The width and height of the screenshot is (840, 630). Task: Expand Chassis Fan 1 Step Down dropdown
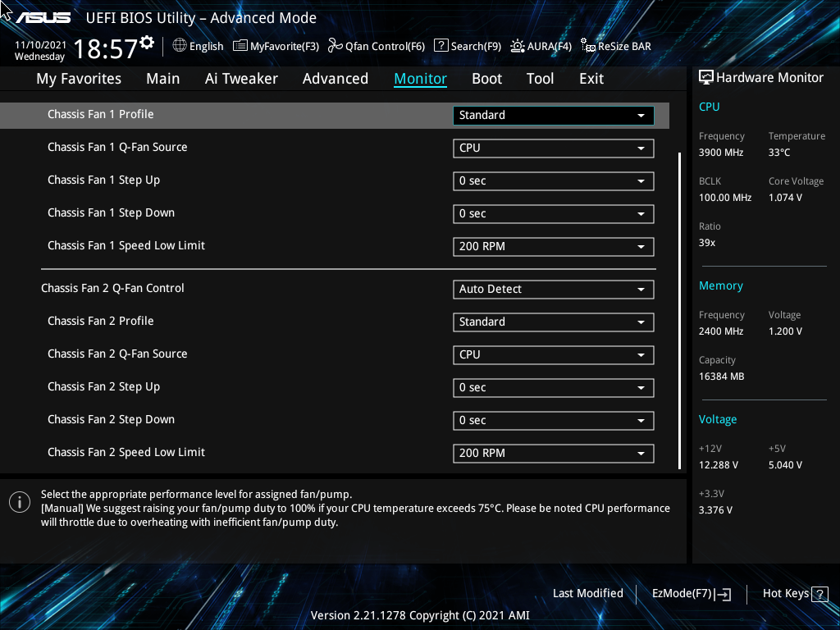pos(554,214)
